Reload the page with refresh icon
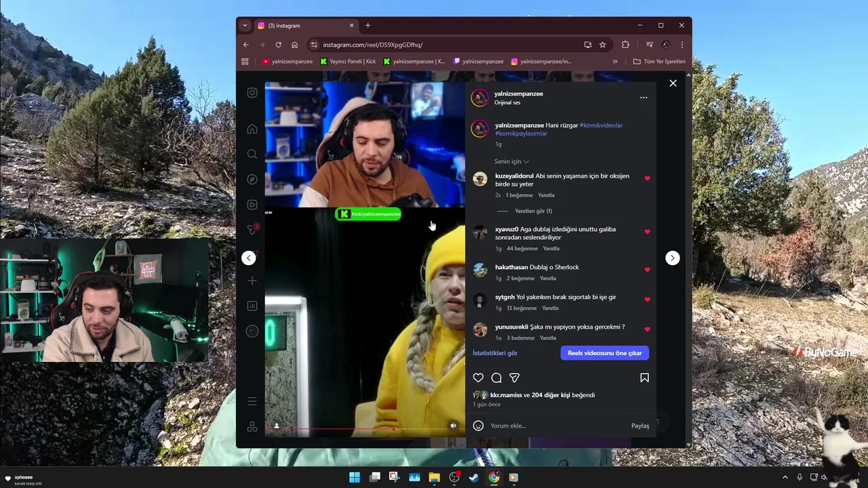The height and width of the screenshot is (488, 868). pos(278,45)
